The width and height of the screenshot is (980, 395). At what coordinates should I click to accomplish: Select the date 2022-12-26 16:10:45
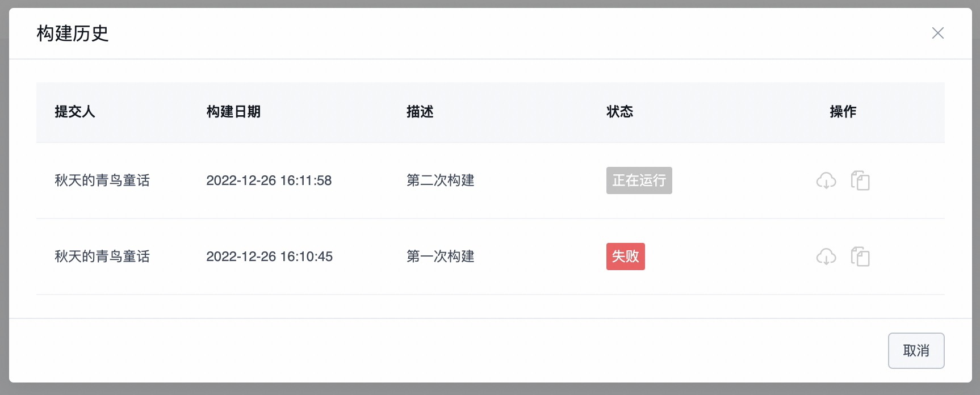pos(269,257)
